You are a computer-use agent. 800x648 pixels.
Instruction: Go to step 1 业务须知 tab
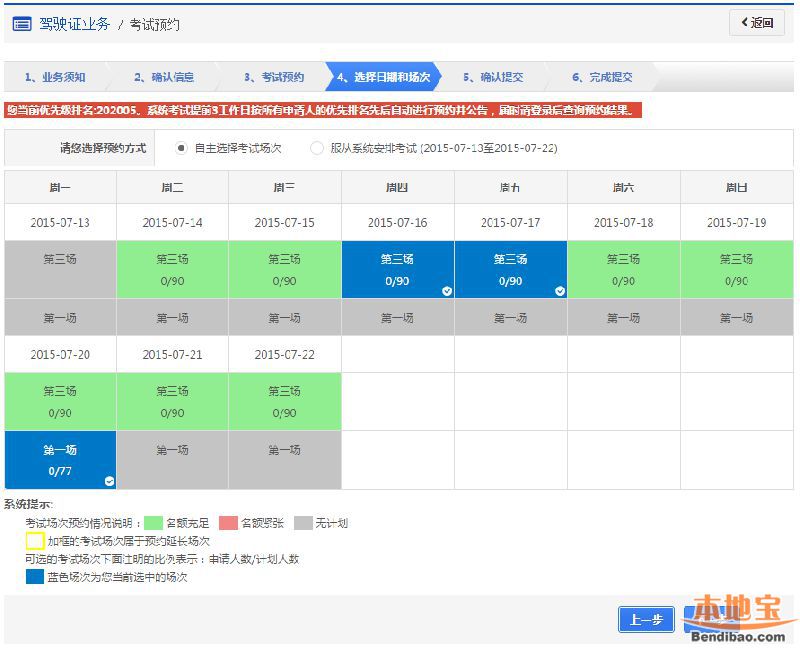tap(56, 77)
